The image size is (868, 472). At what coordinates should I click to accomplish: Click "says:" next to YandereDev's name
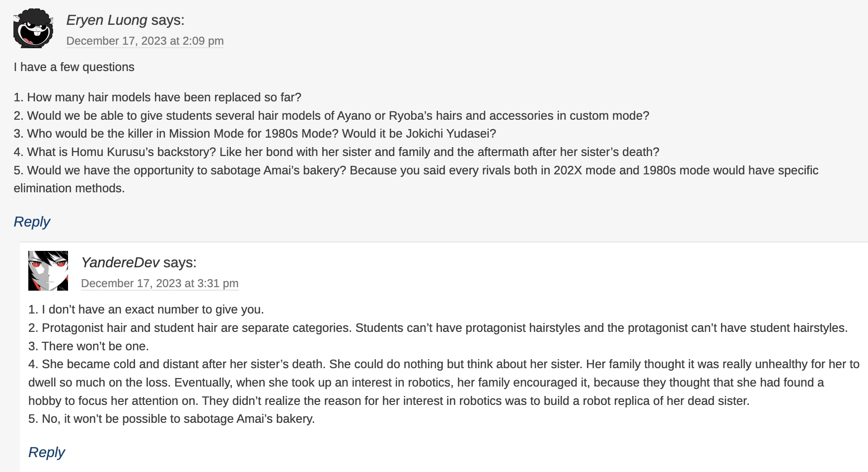(180, 262)
